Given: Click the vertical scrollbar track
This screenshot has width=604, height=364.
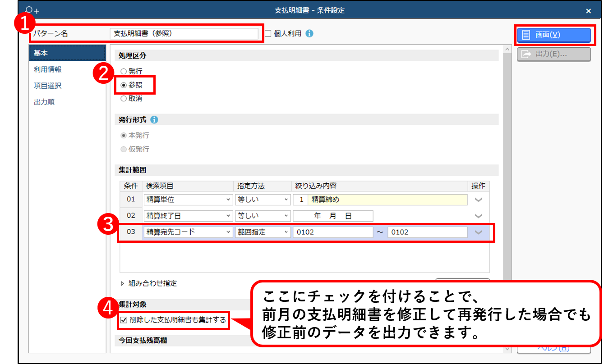Looking at the screenshot, I should [507, 198].
